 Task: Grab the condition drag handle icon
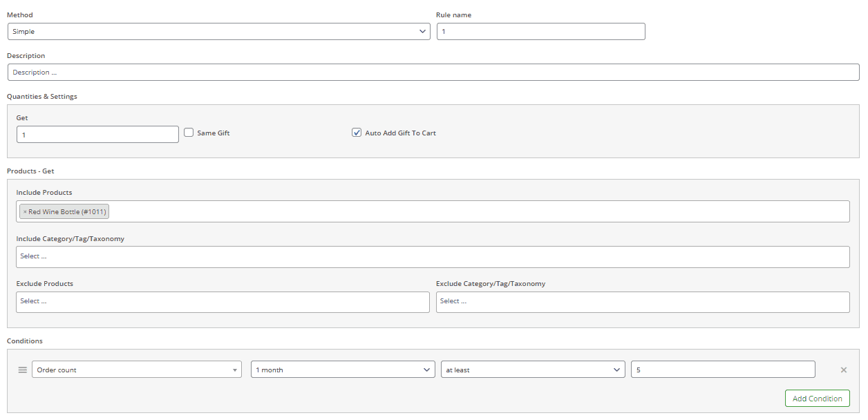tap(22, 369)
